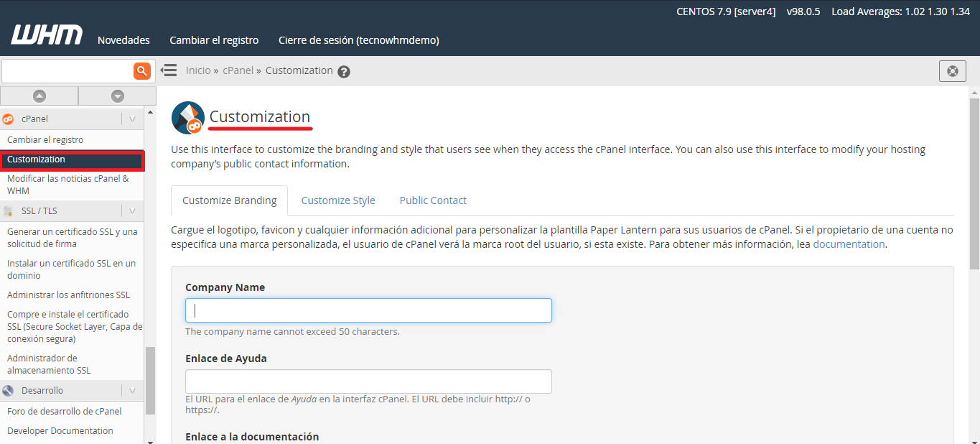Open the Public Contact tab
Viewport: 980px width, 444px height.
[x=433, y=200]
